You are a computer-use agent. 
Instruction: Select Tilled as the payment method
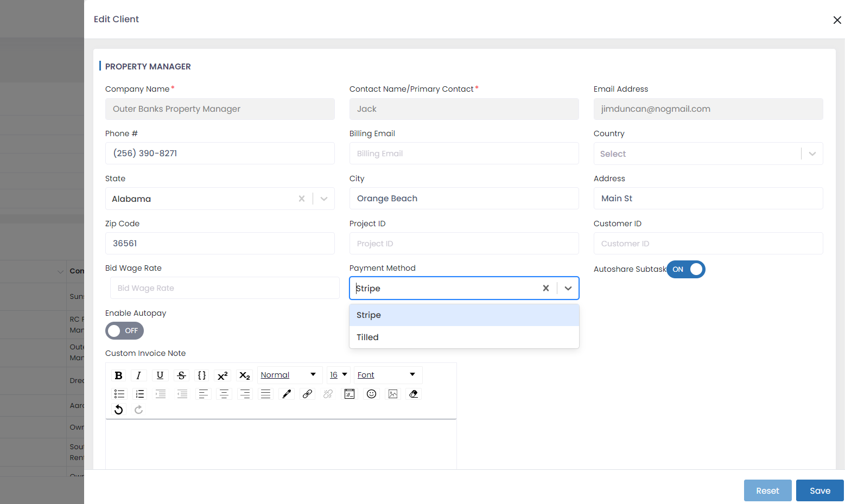367,337
